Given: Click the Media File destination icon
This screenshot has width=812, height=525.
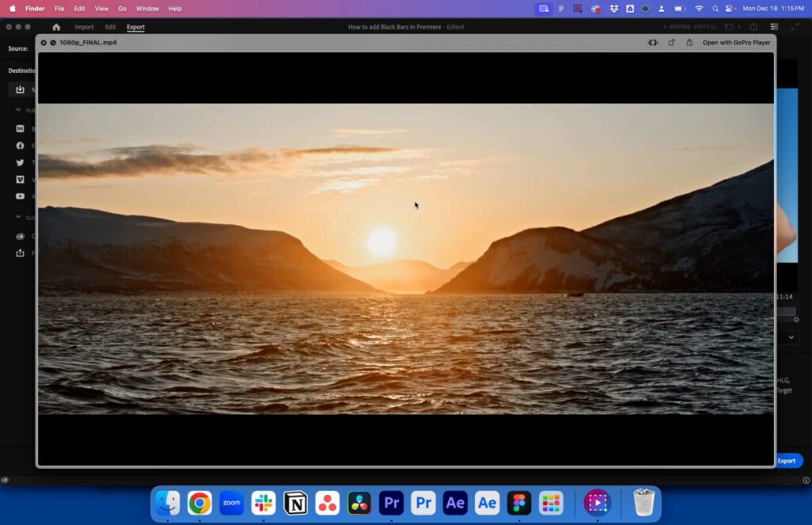Looking at the screenshot, I should [20, 90].
